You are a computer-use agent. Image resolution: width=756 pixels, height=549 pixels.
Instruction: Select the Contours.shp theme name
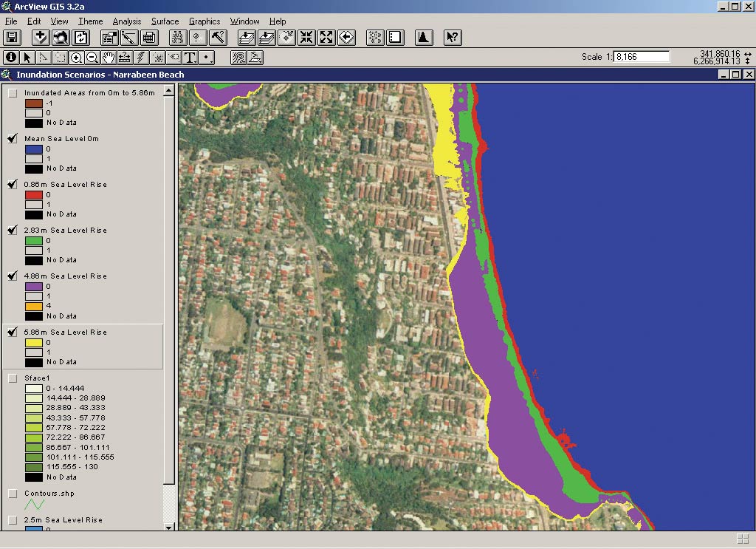pos(49,494)
